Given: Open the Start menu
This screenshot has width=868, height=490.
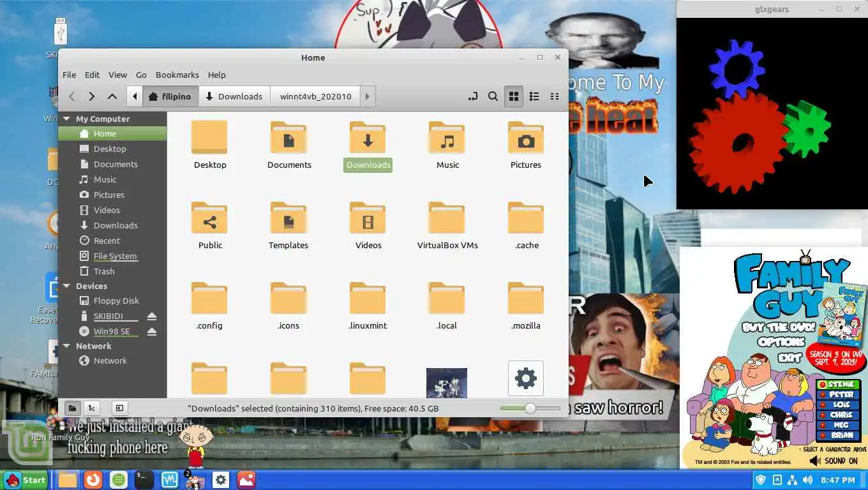Looking at the screenshot, I should [x=26, y=480].
